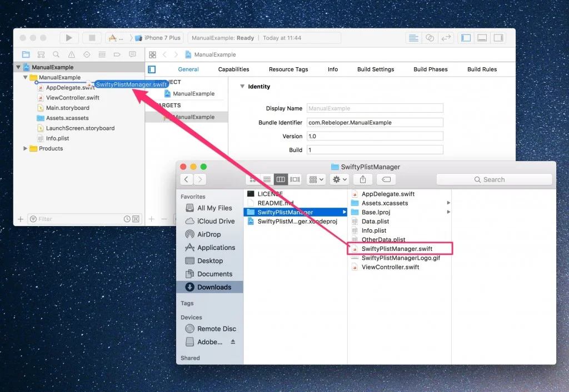Open the Finder item arrangement dropdown

316,179
